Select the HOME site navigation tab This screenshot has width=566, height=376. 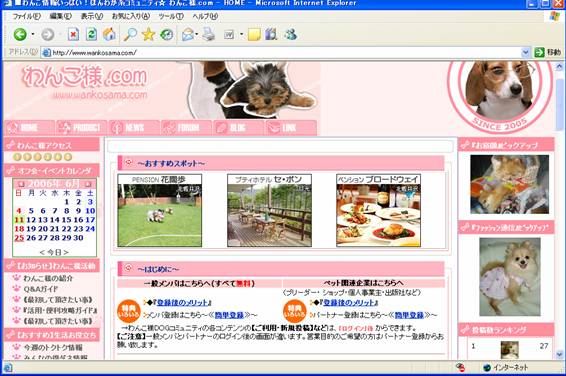point(30,128)
